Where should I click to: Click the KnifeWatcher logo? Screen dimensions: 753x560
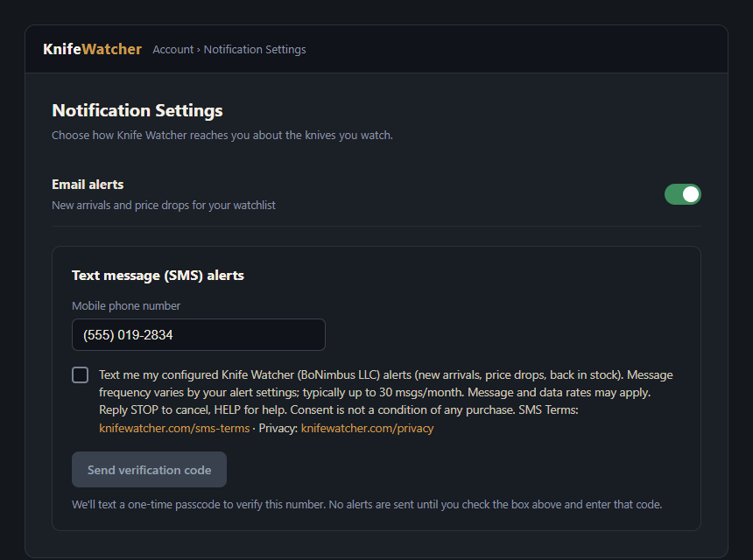[92, 49]
